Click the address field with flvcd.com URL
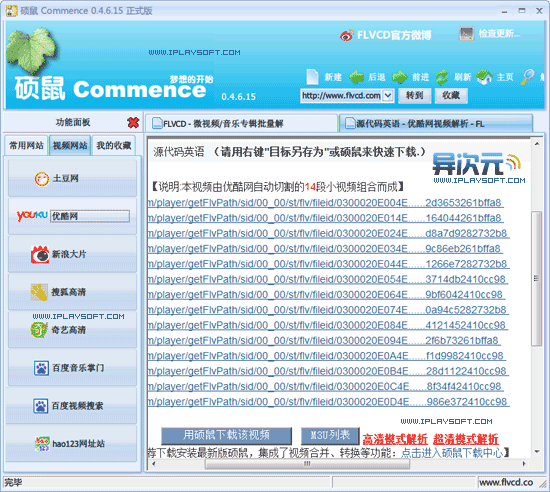Screen dimensions: 550x492 click(x=341, y=95)
